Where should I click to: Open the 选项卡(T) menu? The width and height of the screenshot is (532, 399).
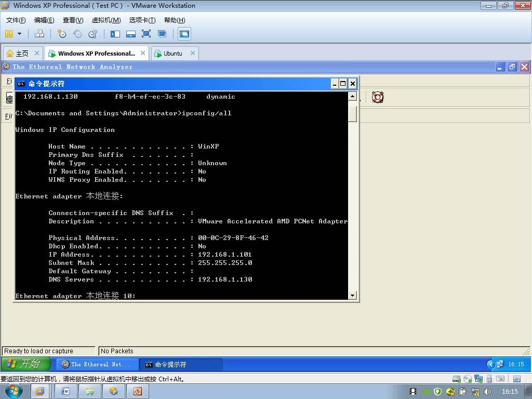(x=142, y=20)
